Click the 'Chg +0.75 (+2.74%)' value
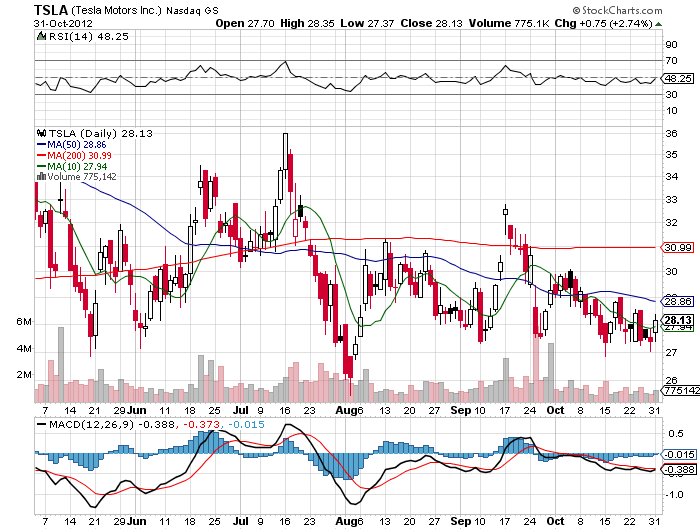700x530 pixels. [604, 24]
